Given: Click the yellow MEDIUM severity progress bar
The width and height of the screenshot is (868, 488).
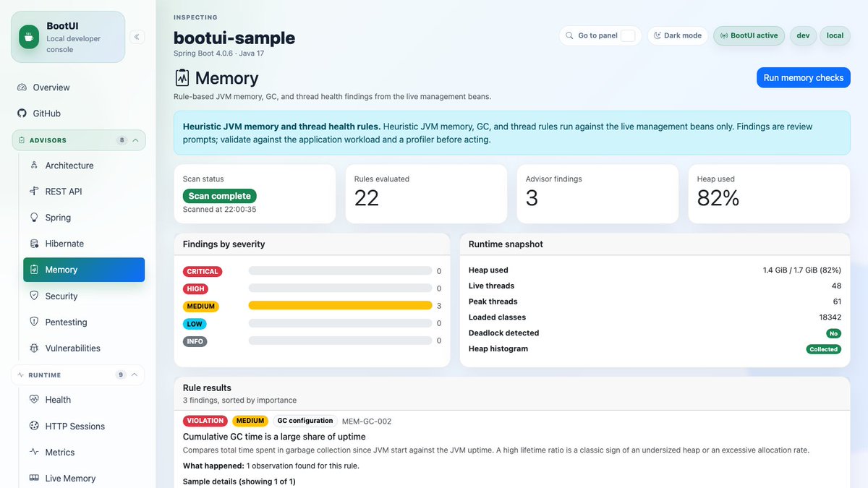Looking at the screenshot, I should (x=340, y=306).
